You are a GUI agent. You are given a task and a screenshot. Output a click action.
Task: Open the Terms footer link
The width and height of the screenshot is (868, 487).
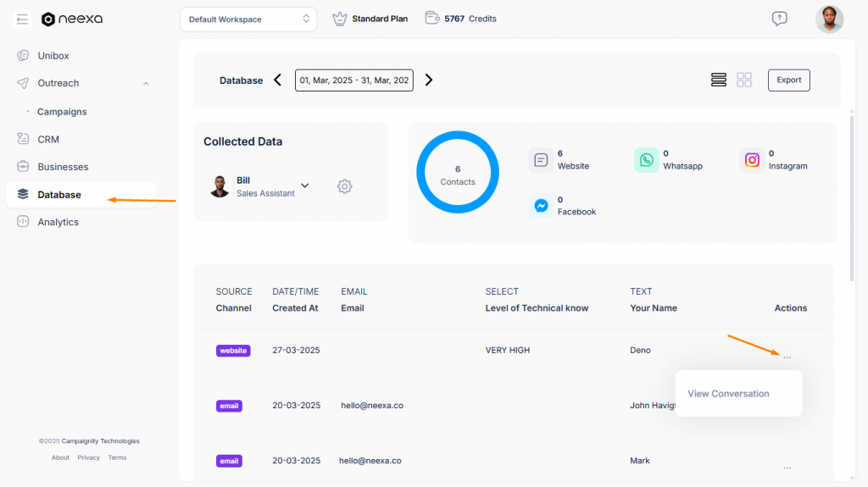click(117, 457)
